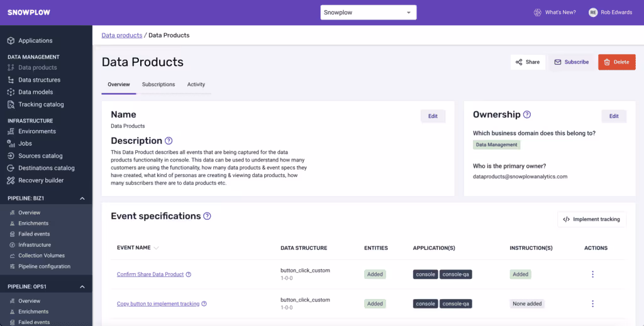644x326 pixels.
Task: Click the BIZ1 Infrastructure icon
Action: coord(12,245)
